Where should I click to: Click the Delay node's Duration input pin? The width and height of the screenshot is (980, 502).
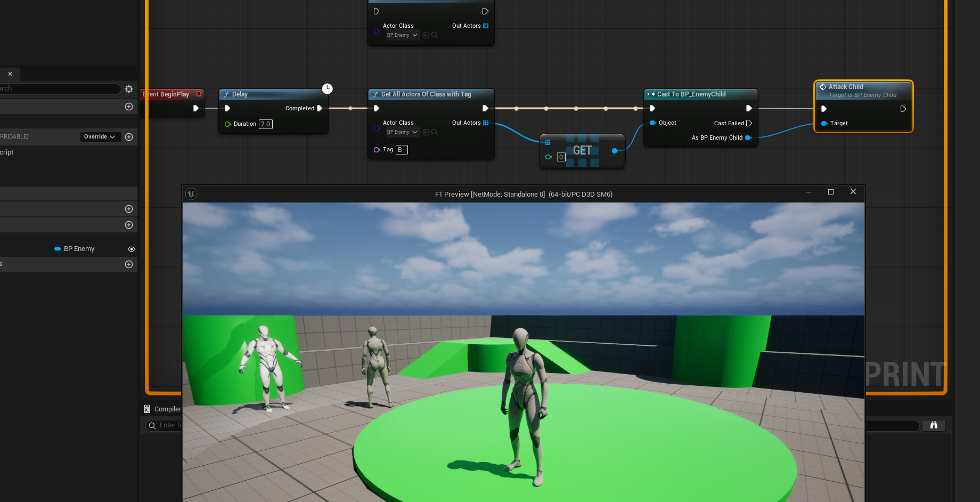click(228, 124)
